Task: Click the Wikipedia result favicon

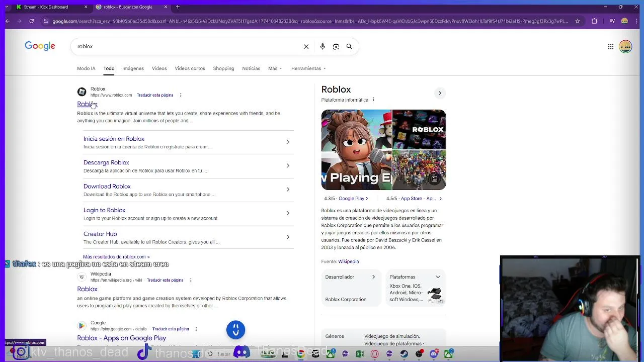Action: point(82,277)
